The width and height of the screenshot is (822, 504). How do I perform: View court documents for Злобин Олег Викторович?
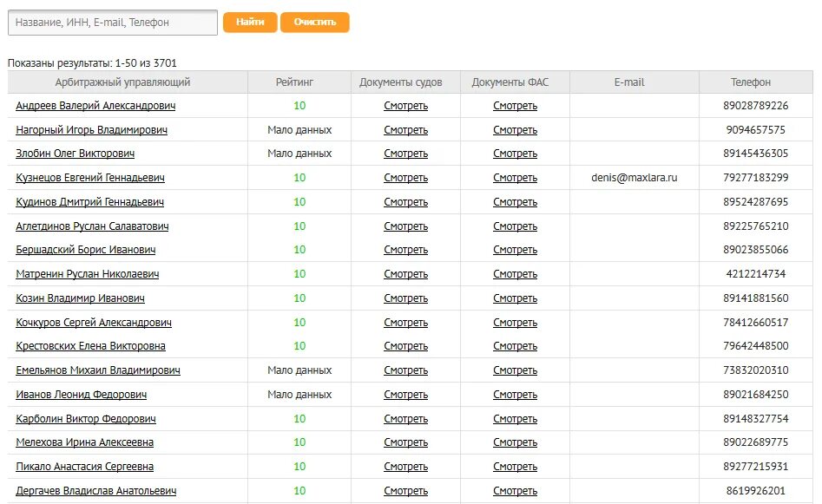pyautogui.click(x=405, y=154)
